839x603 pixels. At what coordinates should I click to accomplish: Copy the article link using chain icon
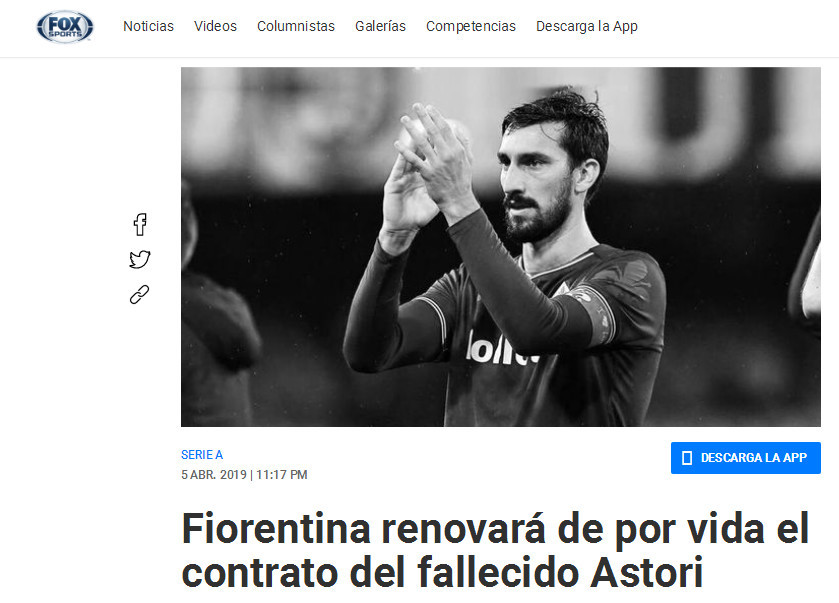click(140, 295)
